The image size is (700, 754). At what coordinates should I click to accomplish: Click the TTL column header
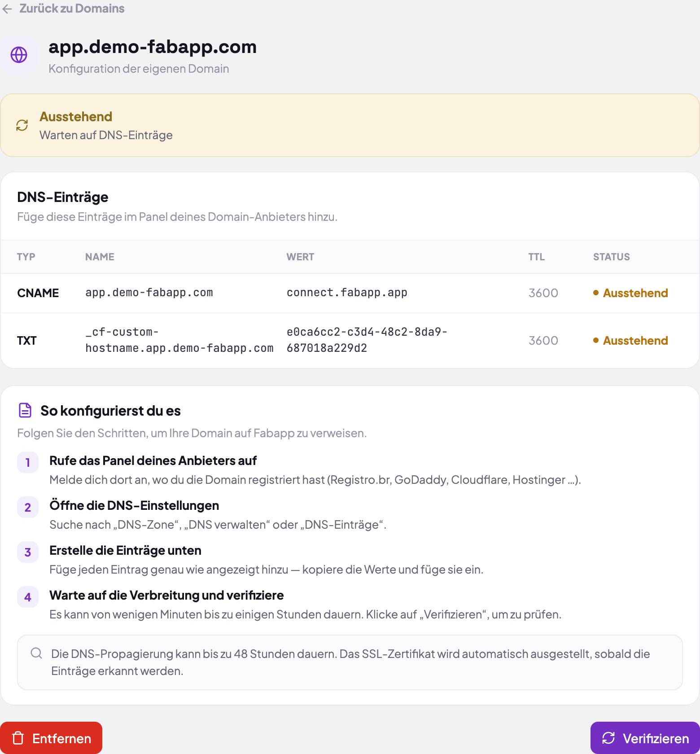[x=537, y=257]
